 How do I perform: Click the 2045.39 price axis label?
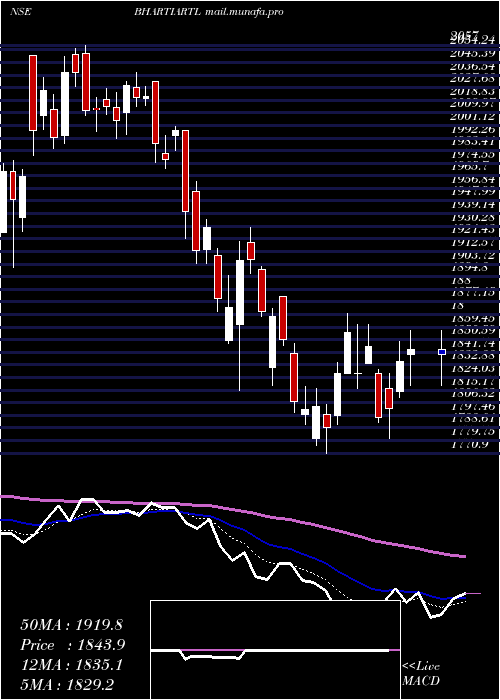(x=473, y=54)
